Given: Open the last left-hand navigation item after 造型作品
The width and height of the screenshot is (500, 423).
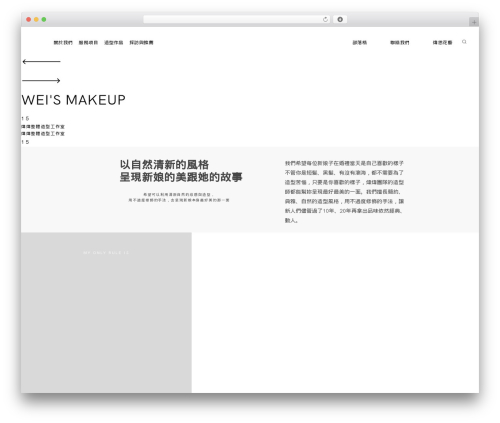Looking at the screenshot, I should 141,42.
